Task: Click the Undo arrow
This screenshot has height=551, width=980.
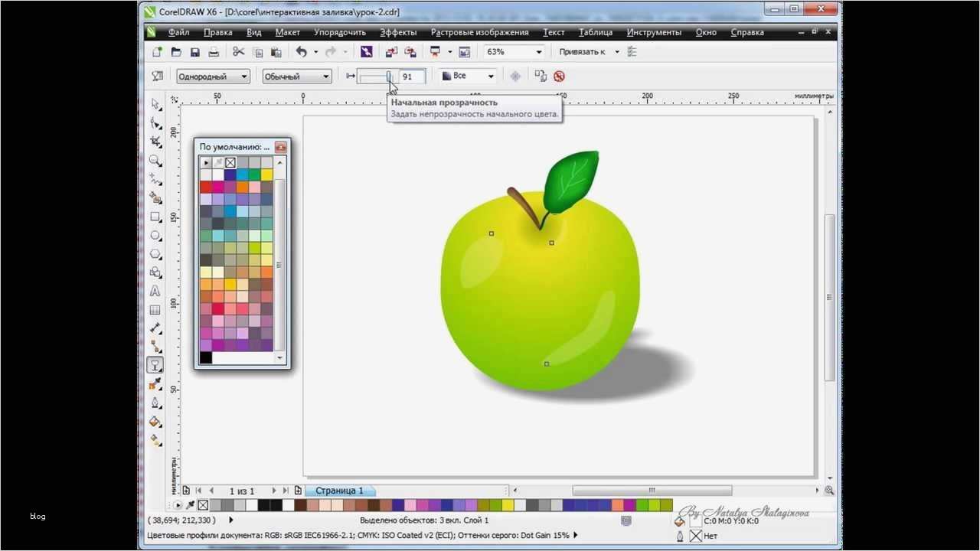Action: (301, 51)
